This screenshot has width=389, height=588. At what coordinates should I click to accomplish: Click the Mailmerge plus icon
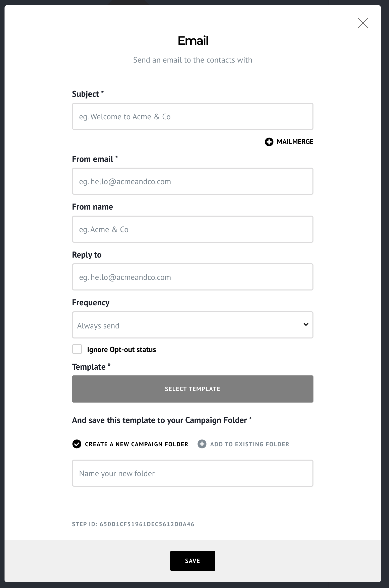pyautogui.click(x=269, y=142)
